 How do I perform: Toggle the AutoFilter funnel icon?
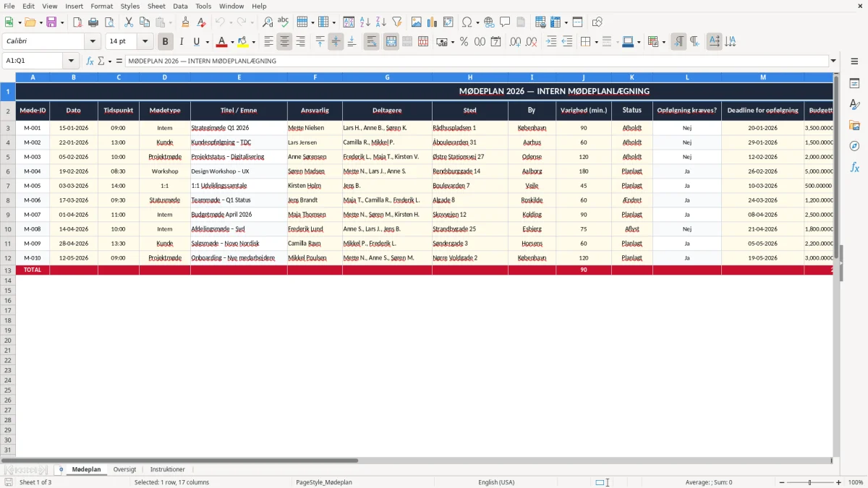click(396, 22)
